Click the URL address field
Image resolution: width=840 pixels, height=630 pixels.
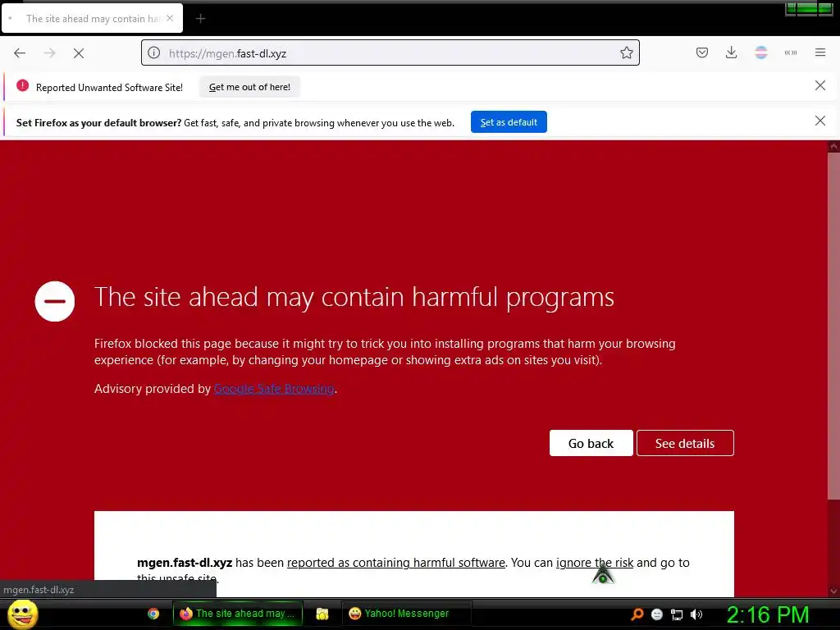390,53
